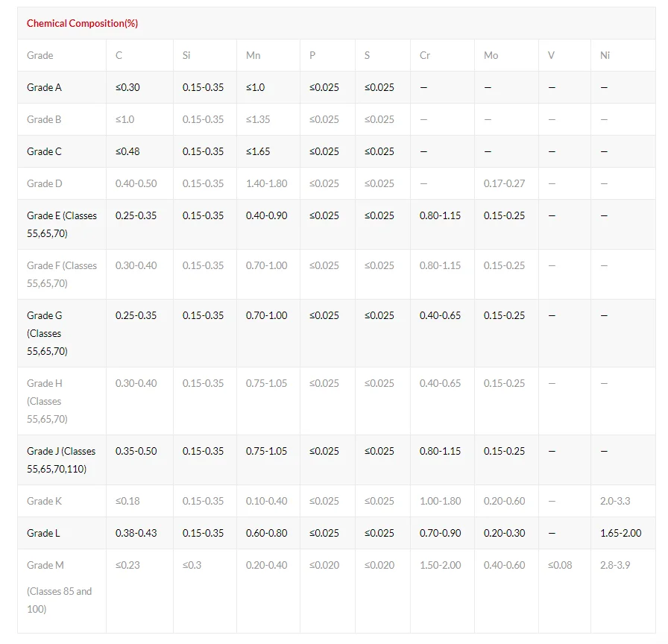Select Grade B carbon value ≤1.0
The height and width of the screenshot is (644, 668).
125,119
